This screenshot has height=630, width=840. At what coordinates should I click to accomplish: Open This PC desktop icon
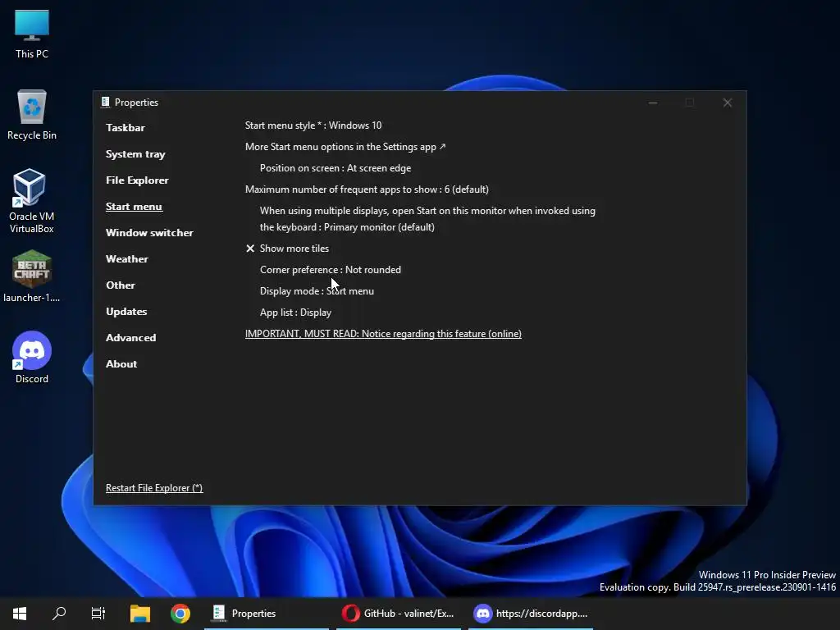click(32, 33)
